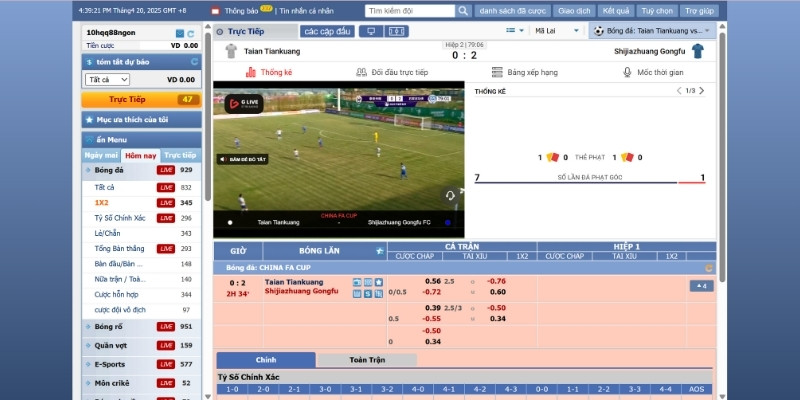Screen dimensions: 800x400
Task: Select Lẻ/Chẵn market in sidebar
Action: pyautogui.click(x=141, y=233)
